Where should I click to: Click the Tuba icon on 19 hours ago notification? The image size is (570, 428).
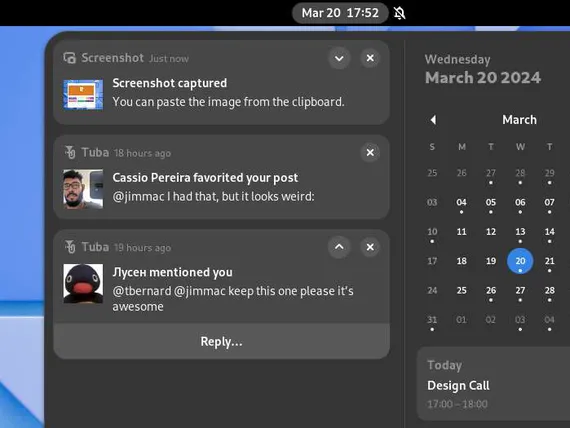[70, 247]
